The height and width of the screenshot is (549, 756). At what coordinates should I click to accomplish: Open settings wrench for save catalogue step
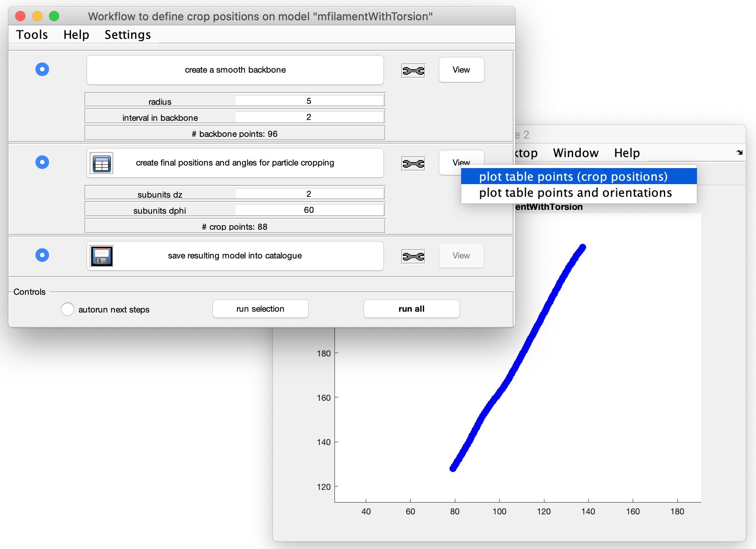pyautogui.click(x=413, y=256)
